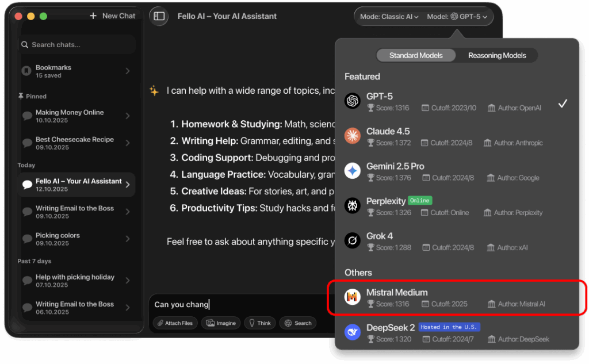The width and height of the screenshot is (589, 364).
Task: Click chat bubble icon for Help with picking holiday
Action: point(27,280)
